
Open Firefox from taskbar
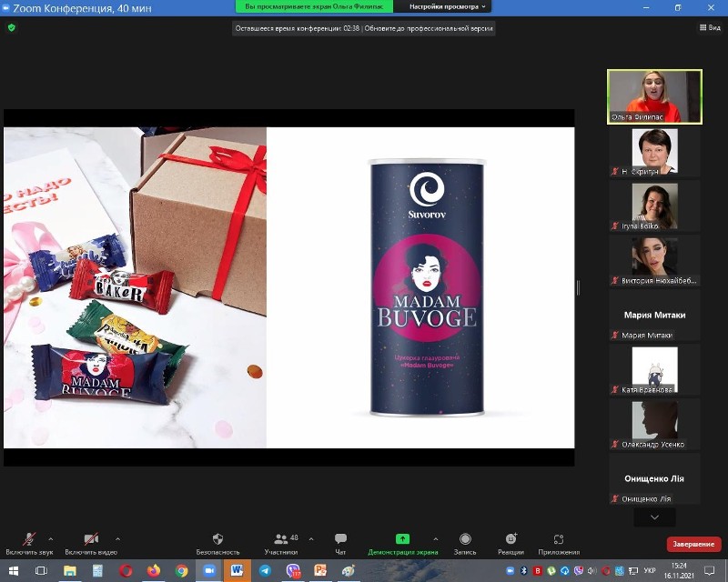tap(153, 571)
